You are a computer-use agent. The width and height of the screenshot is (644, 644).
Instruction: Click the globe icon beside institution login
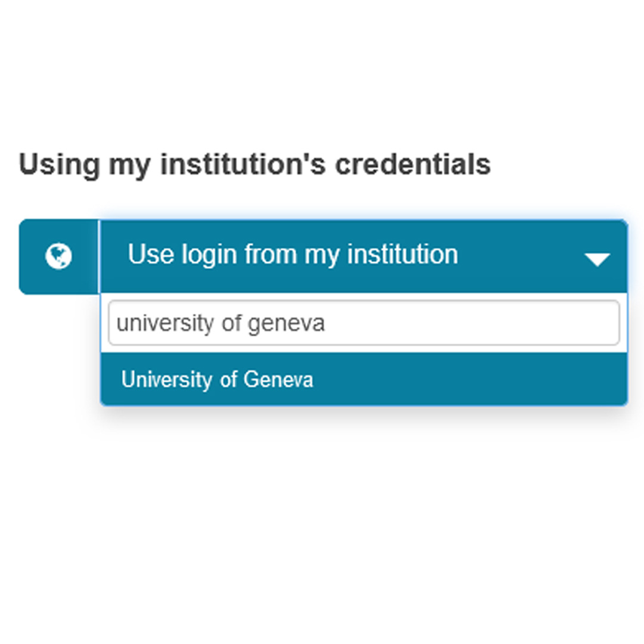[x=58, y=256]
